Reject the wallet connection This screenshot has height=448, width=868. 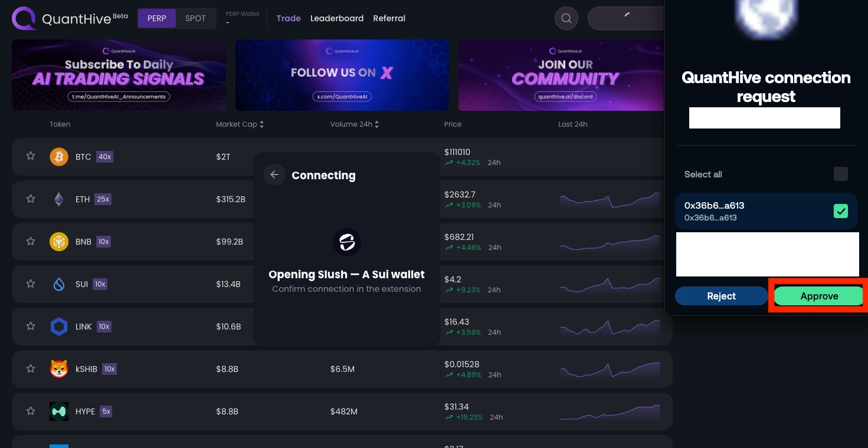tap(721, 296)
